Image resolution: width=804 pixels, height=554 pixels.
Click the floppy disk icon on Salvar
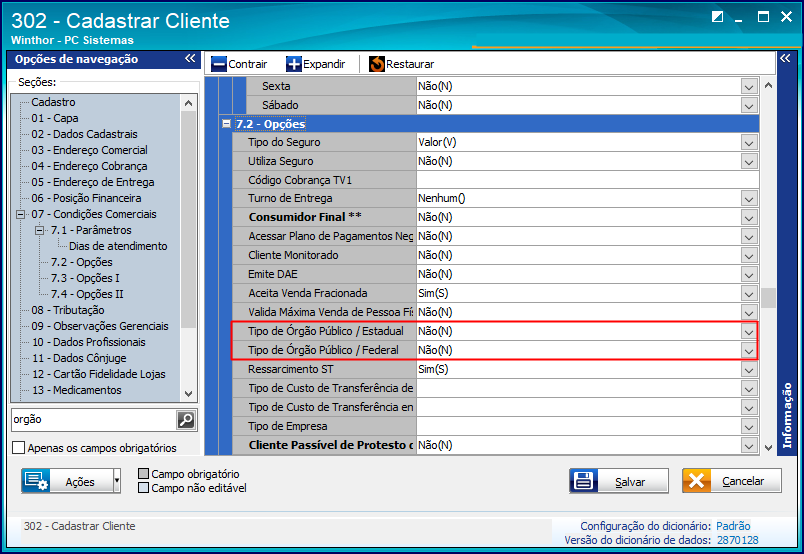[x=584, y=481]
